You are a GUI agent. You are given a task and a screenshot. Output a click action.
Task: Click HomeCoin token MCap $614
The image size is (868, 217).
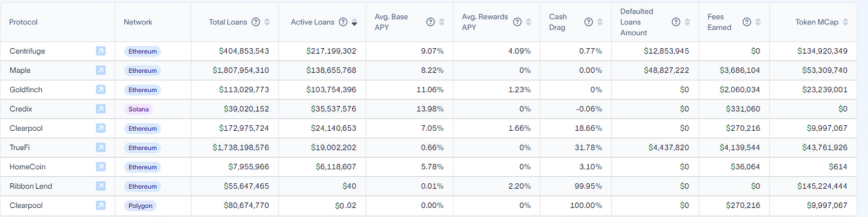point(838,167)
